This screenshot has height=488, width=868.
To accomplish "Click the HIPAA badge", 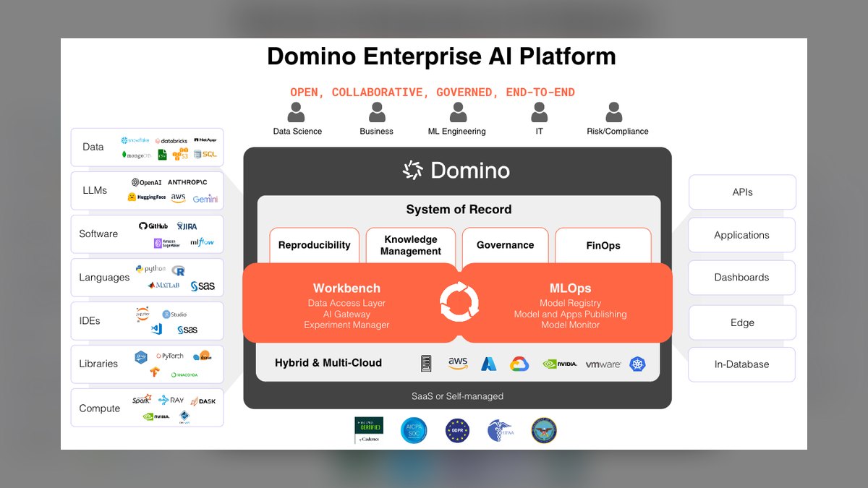I will [x=500, y=431].
